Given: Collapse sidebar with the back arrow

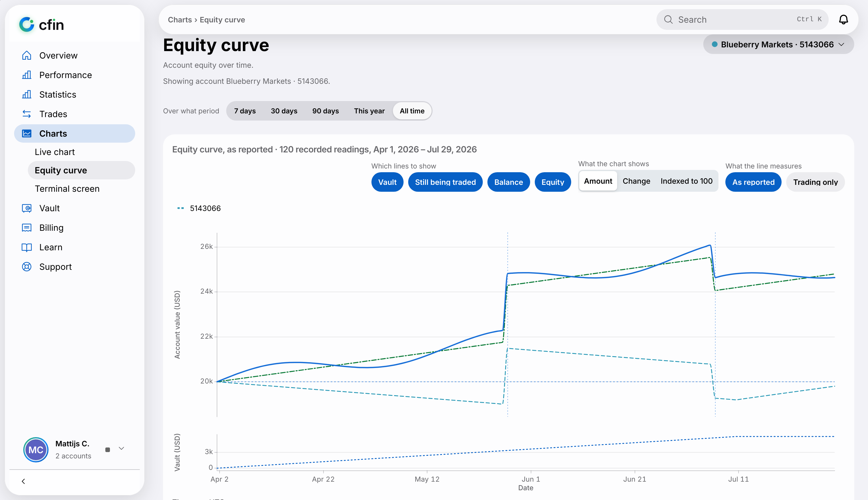Looking at the screenshot, I should pos(23,481).
